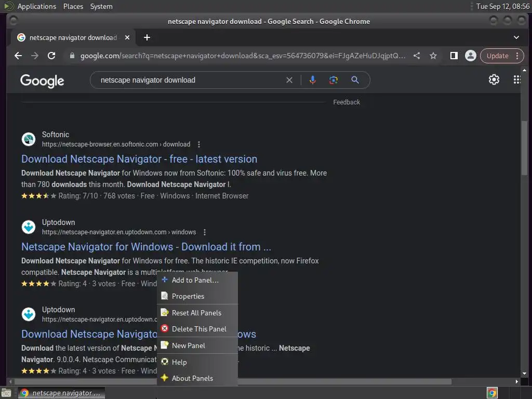Reload the Google search page
The height and width of the screenshot is (399, 532).
(x=51, y=56)
